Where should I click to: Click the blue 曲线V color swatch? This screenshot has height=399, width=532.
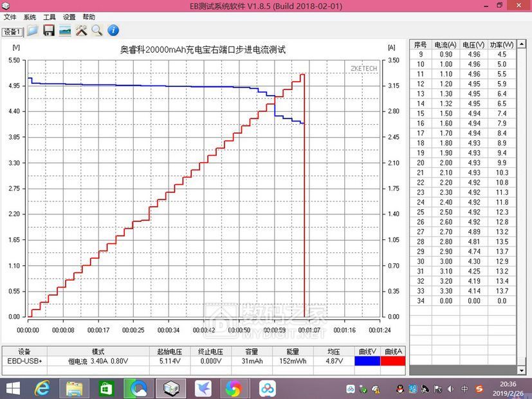(367, 361)
